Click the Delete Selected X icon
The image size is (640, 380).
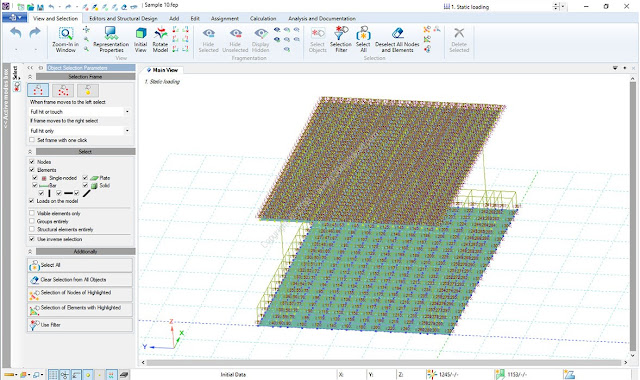(459, 33)
